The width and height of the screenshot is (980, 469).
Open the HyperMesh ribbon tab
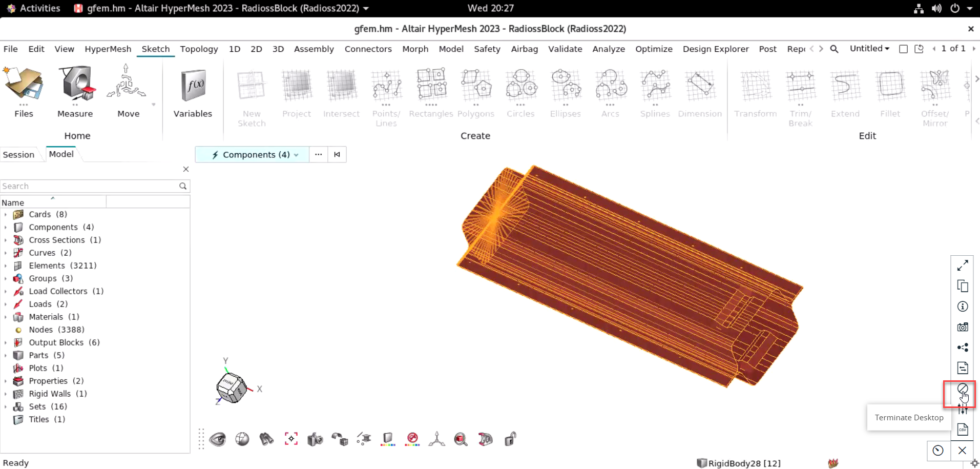pyautogui.click(x=108, y=49)
